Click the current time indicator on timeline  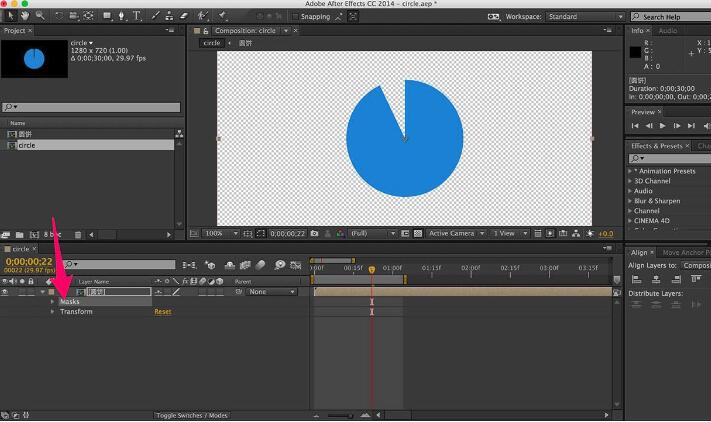(x=372, y=269)
